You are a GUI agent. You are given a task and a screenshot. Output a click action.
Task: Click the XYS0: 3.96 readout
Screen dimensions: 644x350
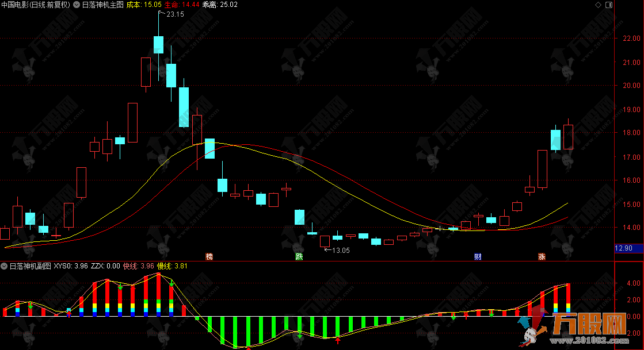click(x=71, y=266)
